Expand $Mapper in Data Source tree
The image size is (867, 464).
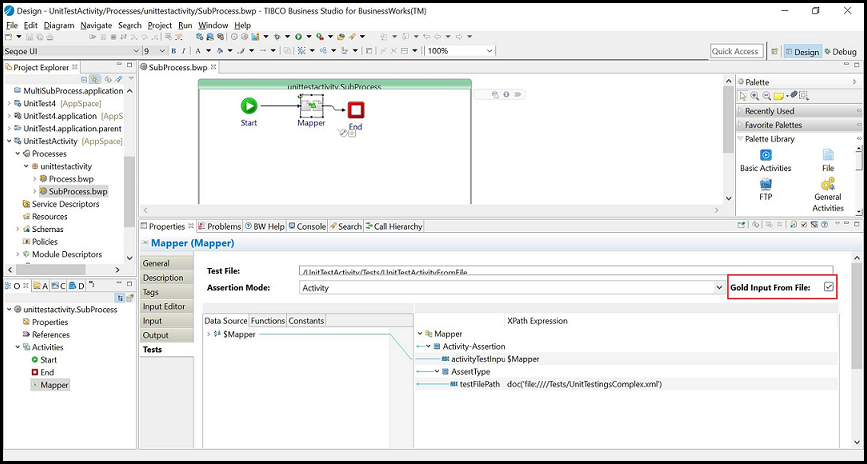(208, 334)
